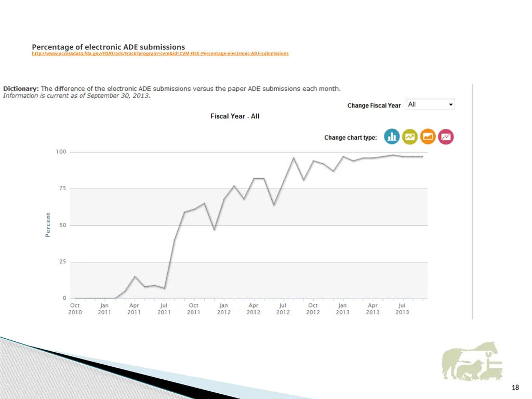Click the 'Apr 2011' axis label
Screen dimensions: 532x399
point(134,309)
